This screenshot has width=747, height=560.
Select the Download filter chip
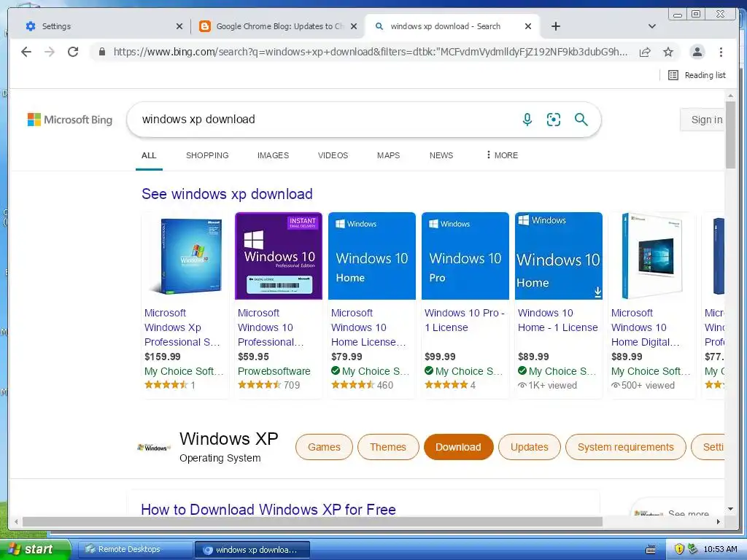(x=458, y=447)
